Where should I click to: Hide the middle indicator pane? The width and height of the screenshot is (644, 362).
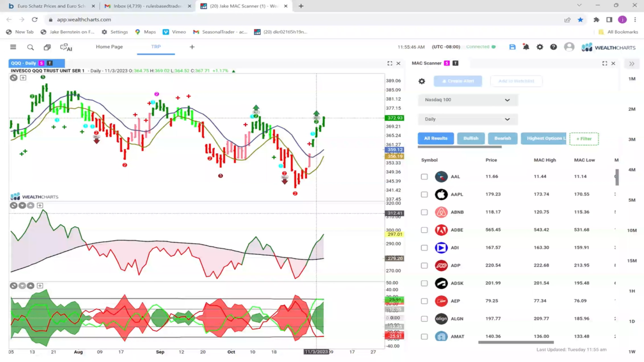[13, 205]
